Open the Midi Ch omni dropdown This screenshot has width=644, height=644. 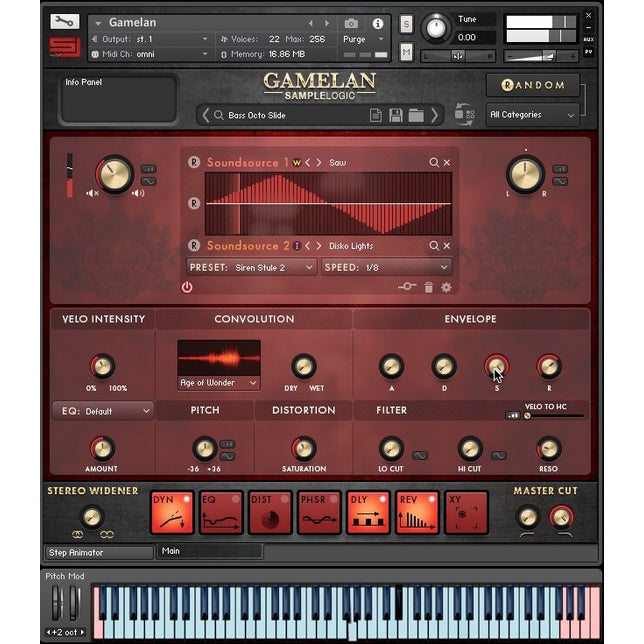tap(150, 54)
